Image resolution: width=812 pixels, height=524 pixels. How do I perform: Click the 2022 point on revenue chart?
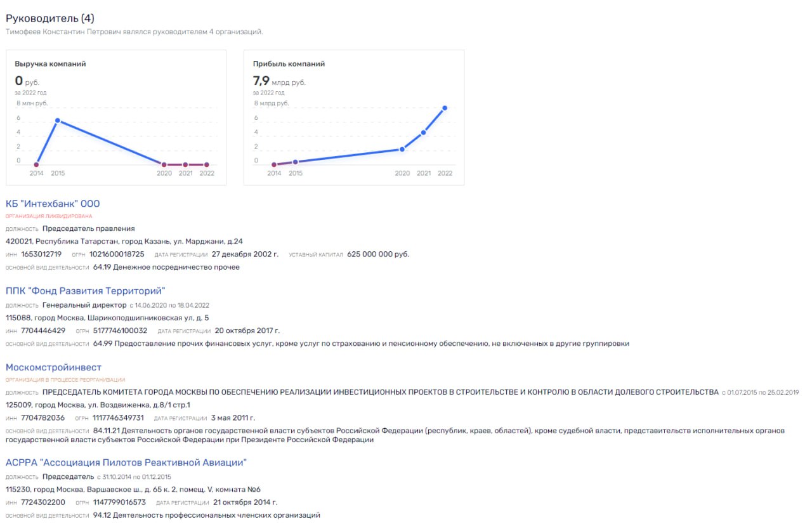point(206,164)
